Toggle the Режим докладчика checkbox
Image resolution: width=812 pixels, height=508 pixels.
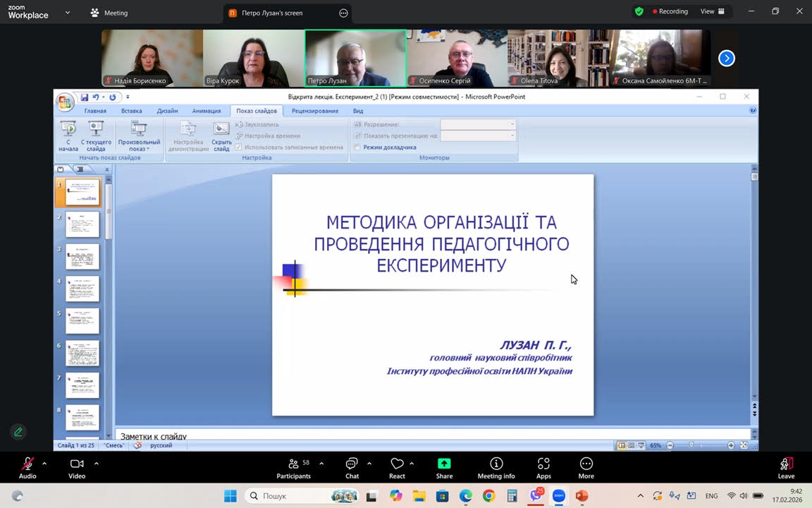(x=358, y=147)
